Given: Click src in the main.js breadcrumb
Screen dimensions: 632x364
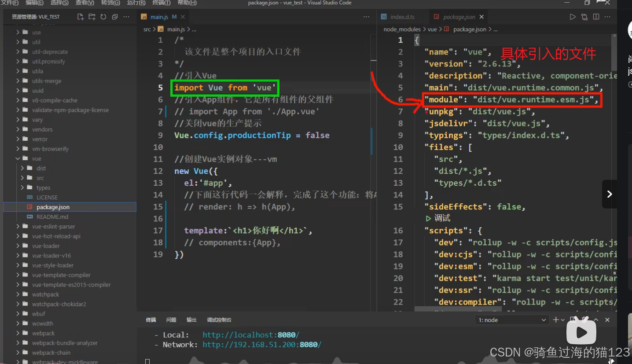Looking at the screenshot, I should 147,29.
